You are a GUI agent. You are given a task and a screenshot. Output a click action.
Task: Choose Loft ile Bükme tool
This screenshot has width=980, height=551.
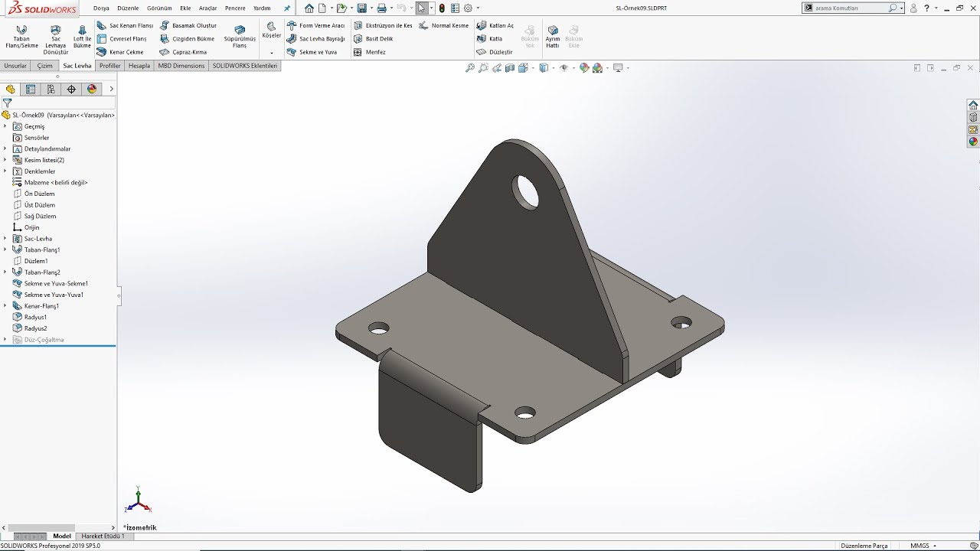pyautogui.click(x=82, y=37)
